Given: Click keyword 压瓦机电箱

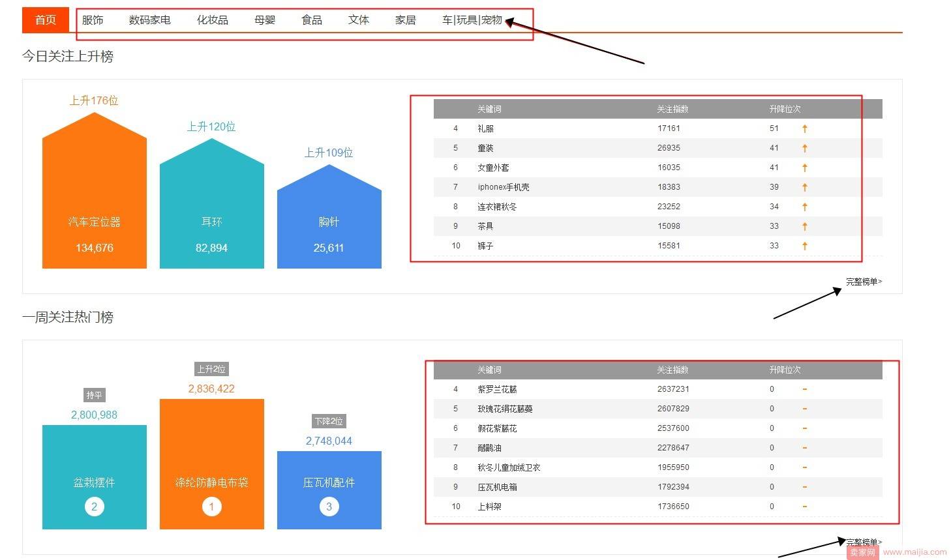Looking at the screenshot, I should point(497,487).
